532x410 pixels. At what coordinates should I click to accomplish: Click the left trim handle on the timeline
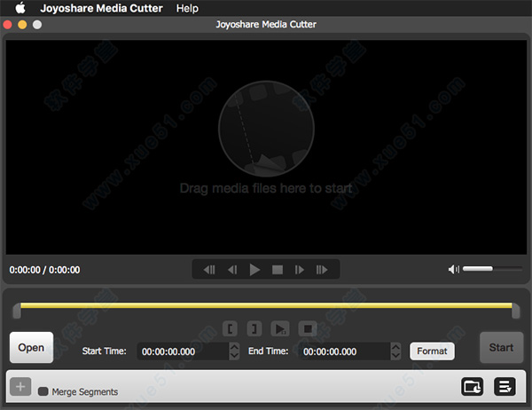[17, 311]
